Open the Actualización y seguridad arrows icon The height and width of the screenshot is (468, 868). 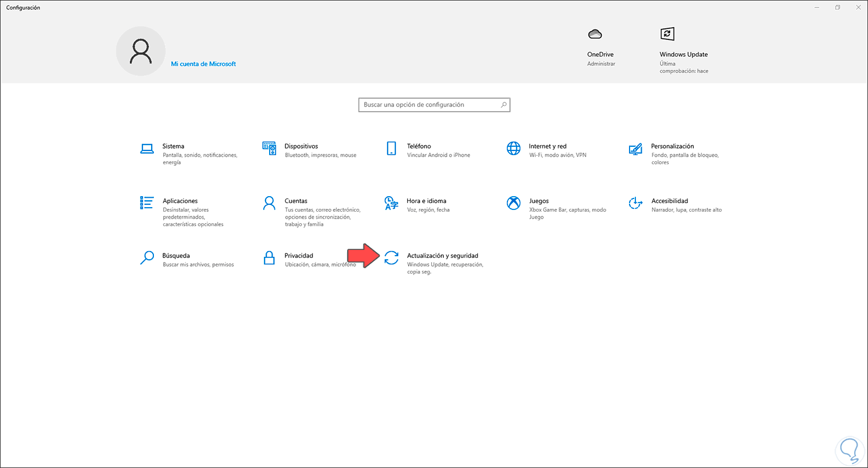pos(391,257)
